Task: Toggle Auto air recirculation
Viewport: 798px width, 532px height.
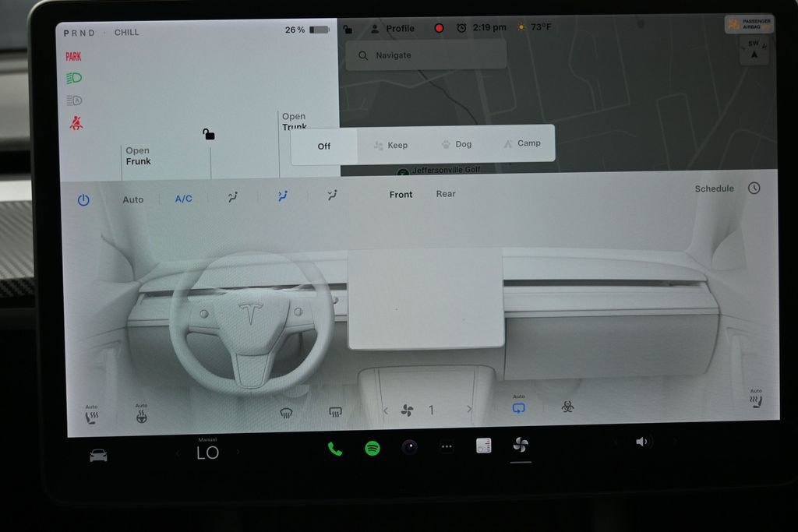Action: tap(518, 405)
